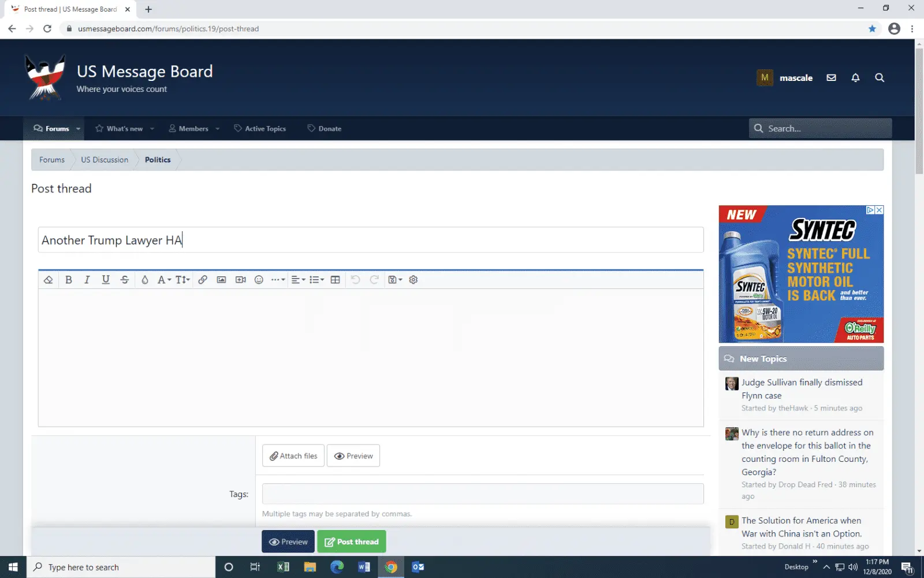Open the Active Topics tab

coord(260,128)
